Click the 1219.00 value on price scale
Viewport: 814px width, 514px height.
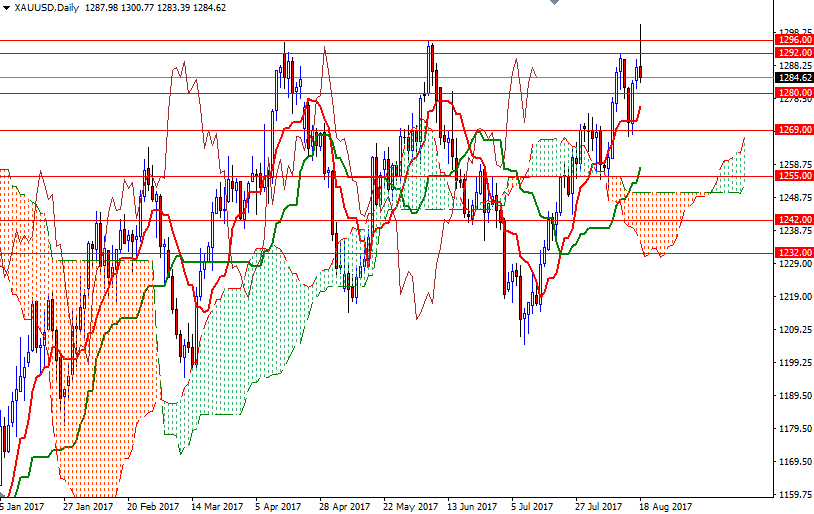click(x=795, y=296)
